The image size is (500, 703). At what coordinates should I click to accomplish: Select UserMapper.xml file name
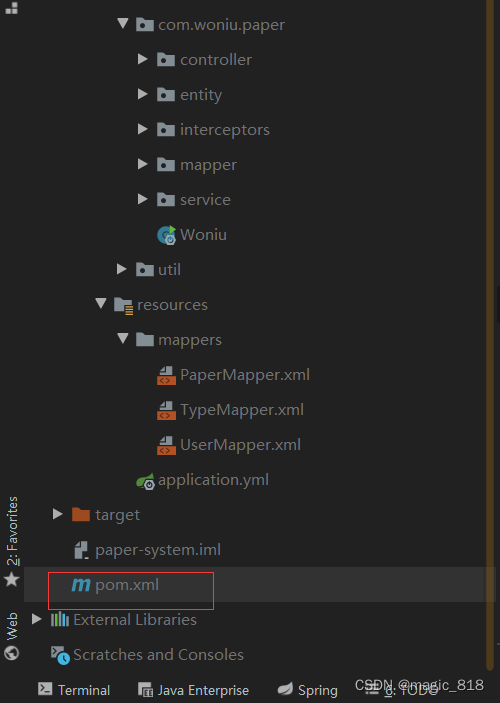click(240, 445)
